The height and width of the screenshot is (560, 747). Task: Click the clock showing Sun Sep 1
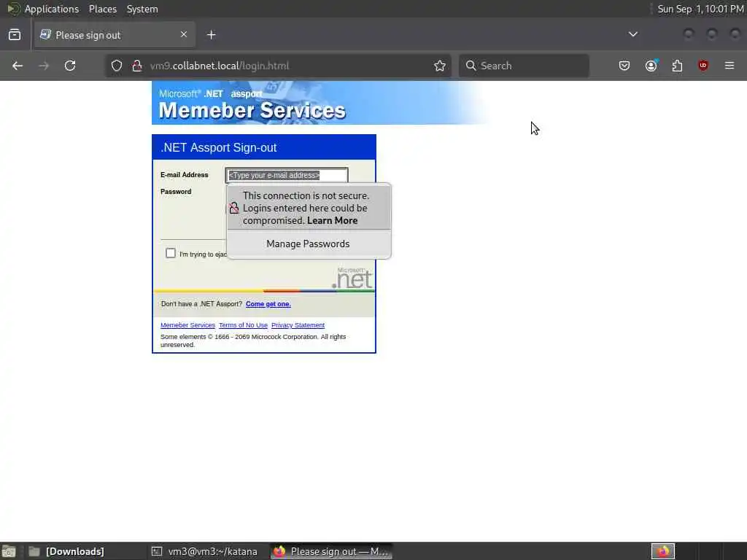[x=700, y=9]
